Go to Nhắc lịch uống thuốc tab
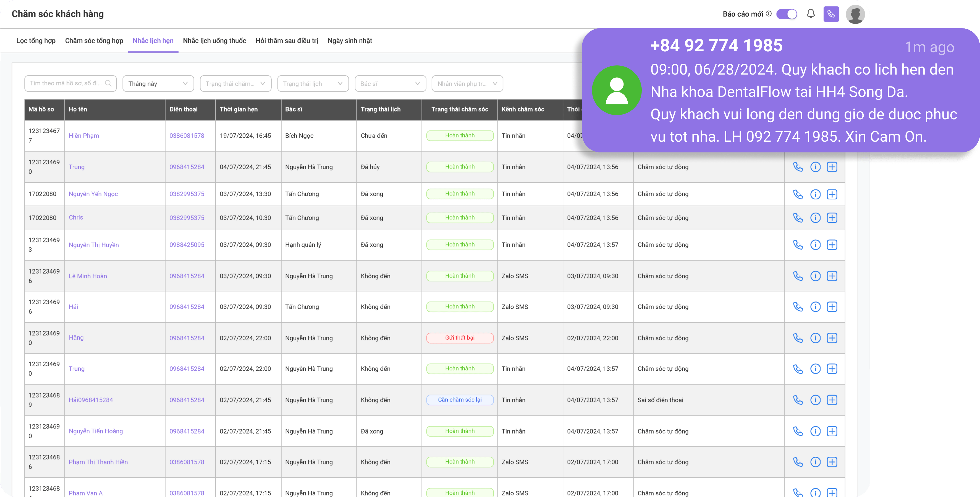This screenshot has height=497, width=980. (x=214, y=41)
